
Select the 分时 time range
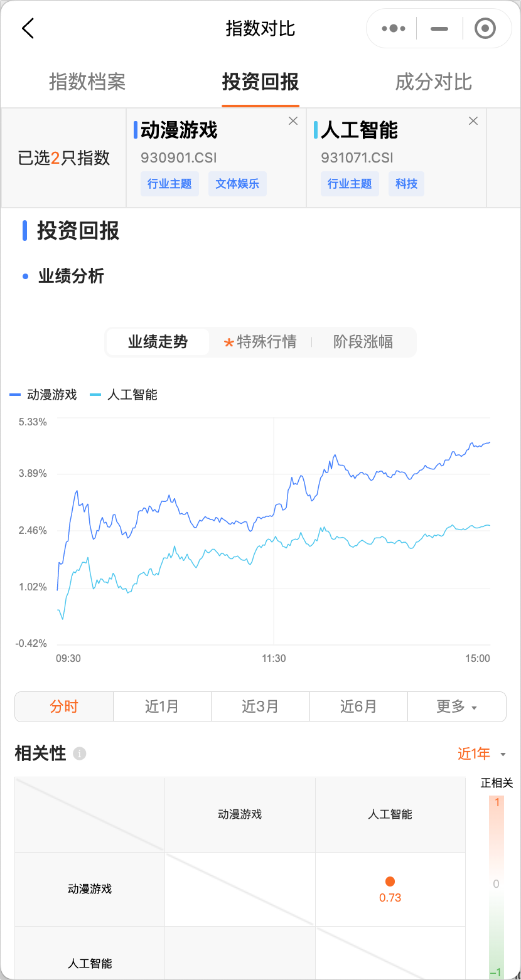(64, 706)
